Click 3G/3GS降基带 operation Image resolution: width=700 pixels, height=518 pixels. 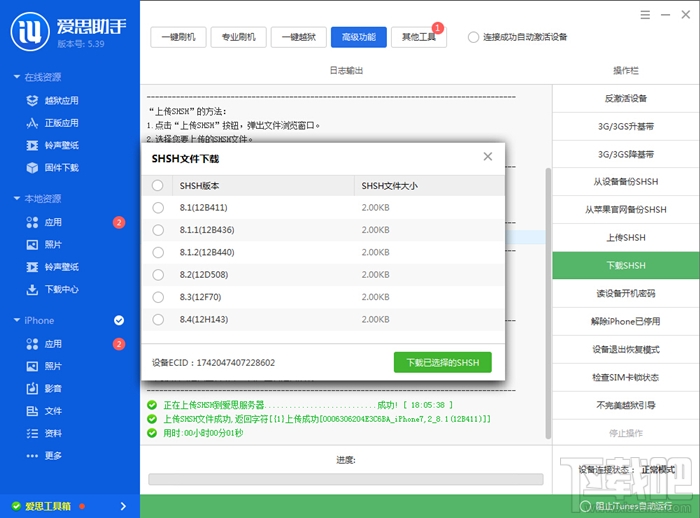[625, 154]
